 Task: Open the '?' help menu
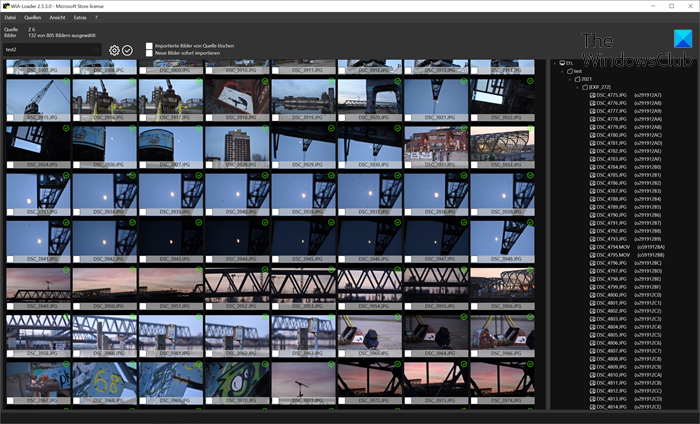click(96, 18)
